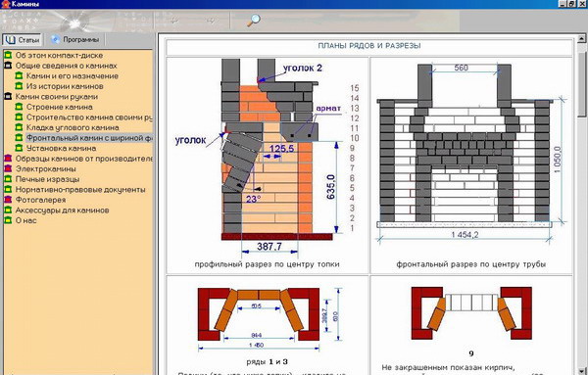
Task: Expand 'Образцы каминов от производителей' section
Action: pos(8,159)
